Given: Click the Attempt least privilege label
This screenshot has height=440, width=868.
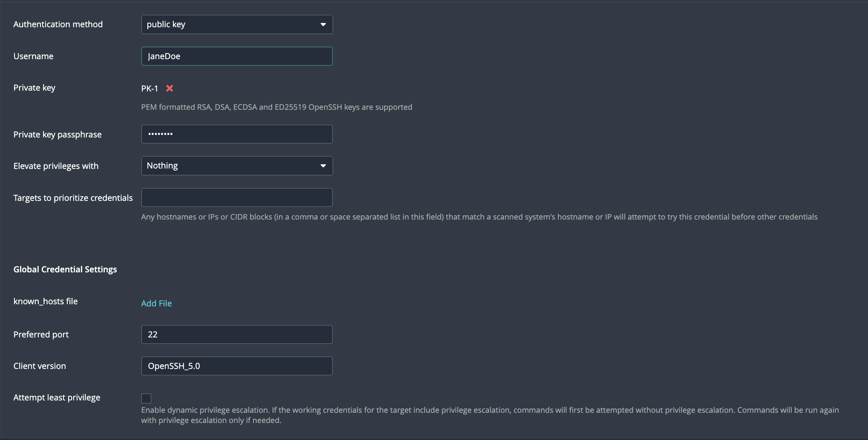Looking at the screenshot, I should coord(57,397).
